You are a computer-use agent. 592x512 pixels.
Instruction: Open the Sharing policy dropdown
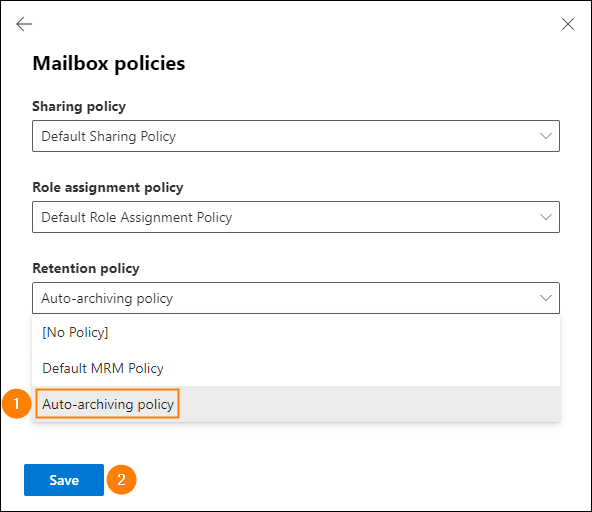[296, 136]
